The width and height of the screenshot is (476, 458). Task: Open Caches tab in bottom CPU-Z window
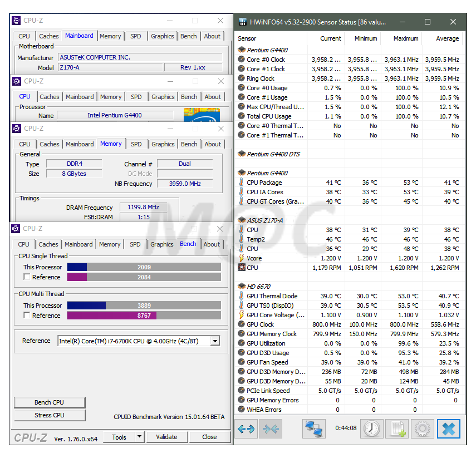click(x=48, y=244)
